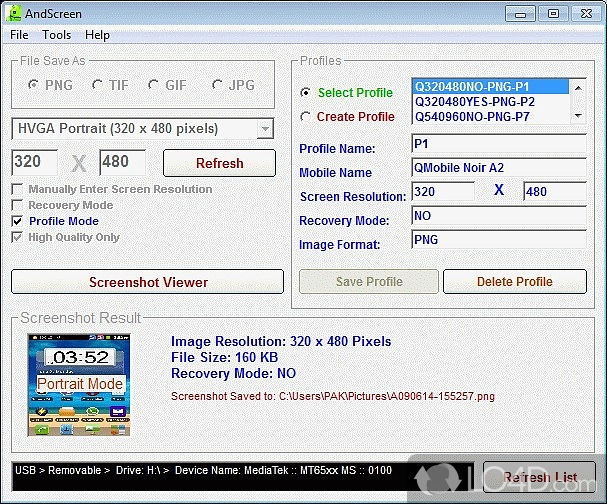This screenshot has height=504, width=607.
Task: Select profile Q320480YES-PNG-P2 in the list
Action: point(490,102)
